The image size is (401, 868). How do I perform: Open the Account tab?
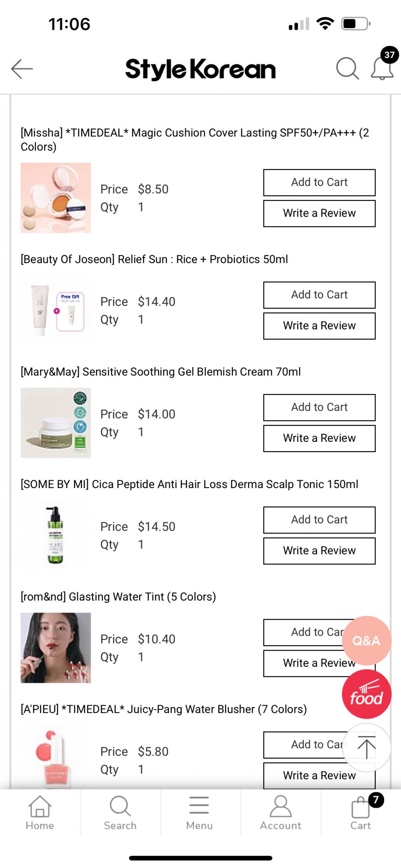coord(280,813)
